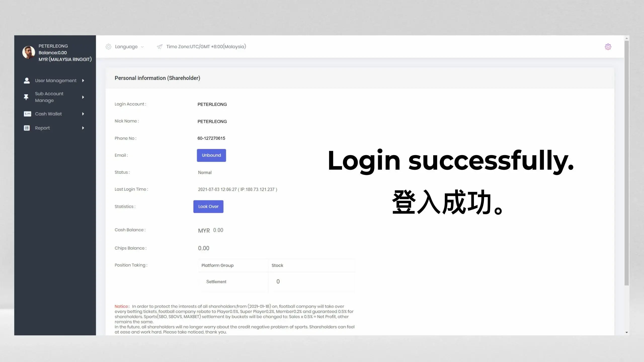Click the Cash Wallet icon
644x362 pixels.
coord(27,114)
